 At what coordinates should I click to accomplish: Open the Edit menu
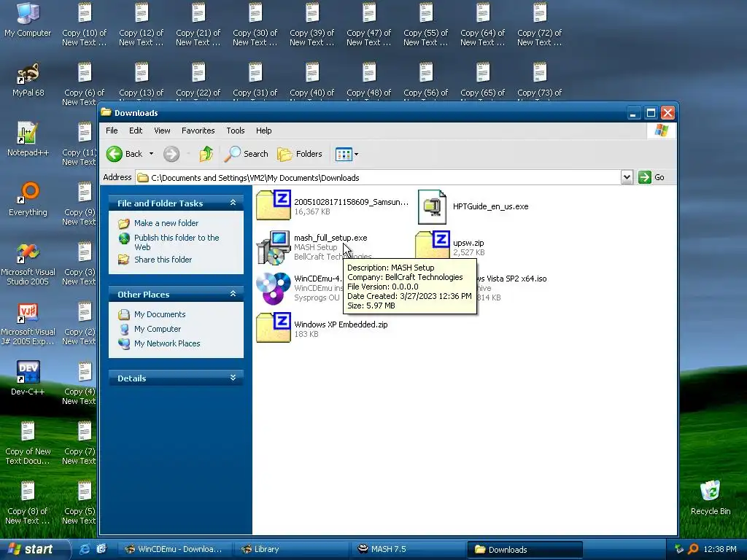point(135,131)
